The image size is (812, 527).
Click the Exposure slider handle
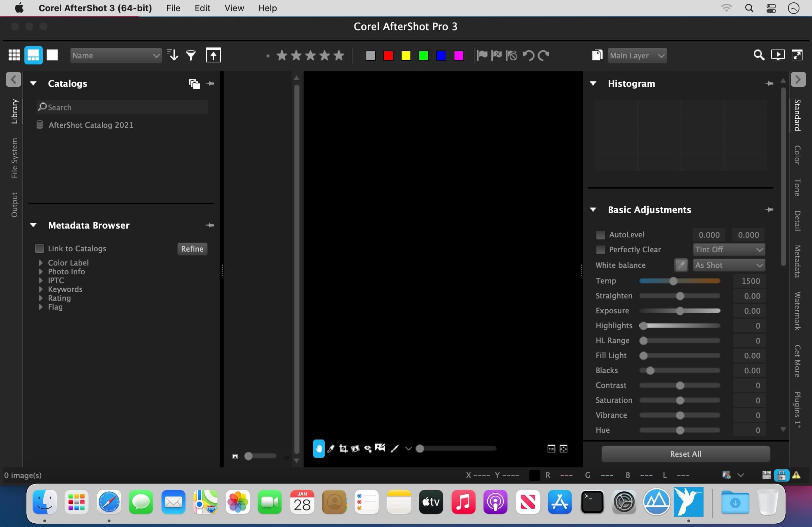[680, 311]
